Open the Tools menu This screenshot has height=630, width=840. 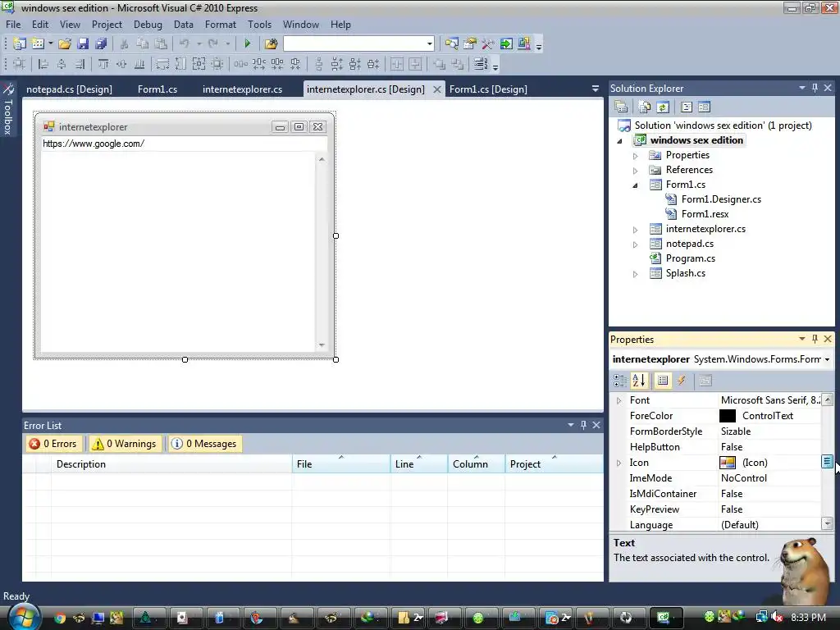click(x=259, y=25)
